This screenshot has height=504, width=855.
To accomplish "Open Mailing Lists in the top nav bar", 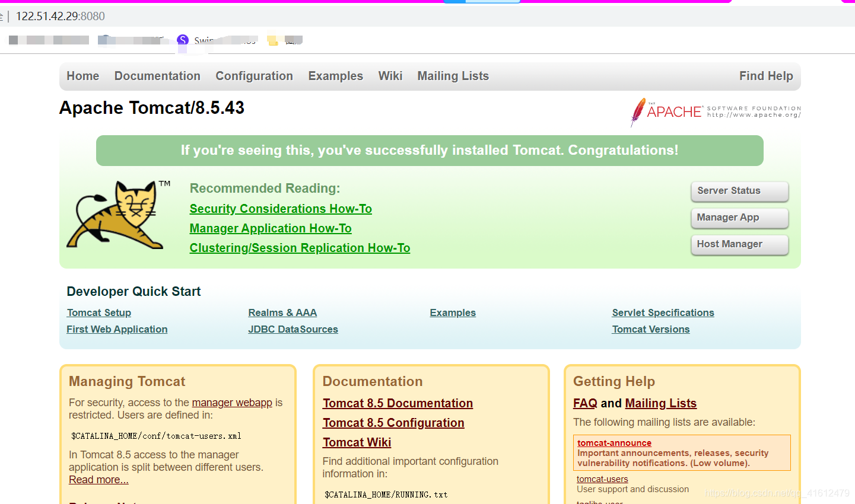I will pyautogui.click(x=453, y=76).
